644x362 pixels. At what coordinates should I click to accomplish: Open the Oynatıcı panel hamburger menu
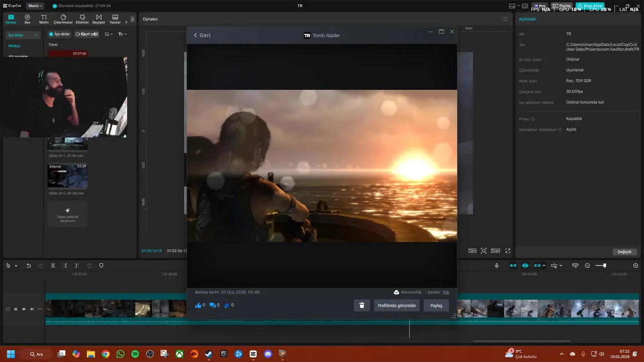[505, 19]
